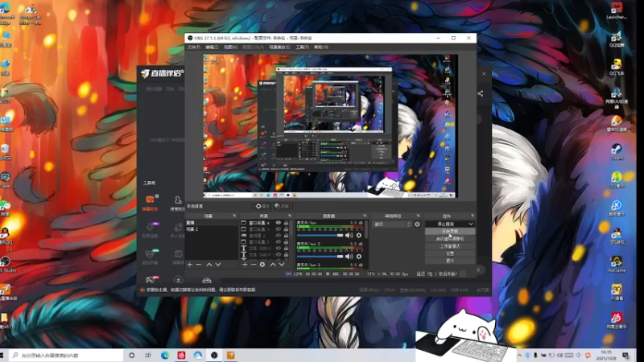Toggle the lock on the 游戏源 2 source
The height and width of the screenshot is (362, 644).
(286, 236)
